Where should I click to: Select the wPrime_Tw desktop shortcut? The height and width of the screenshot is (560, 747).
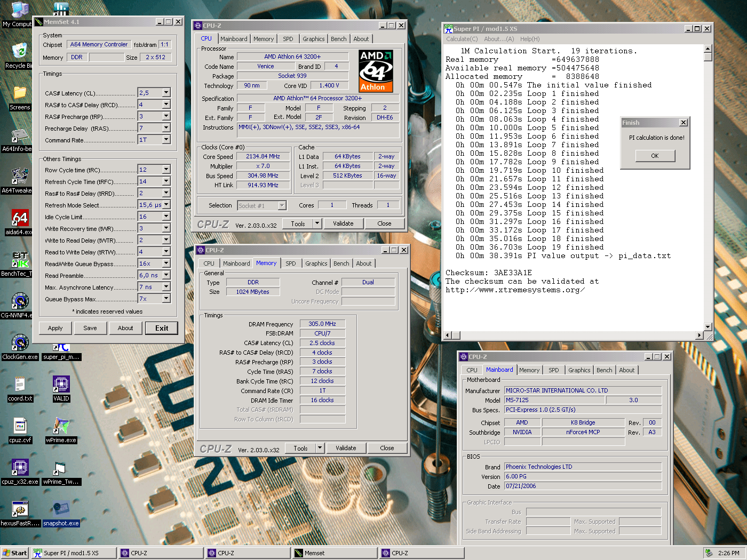(61, 469)
